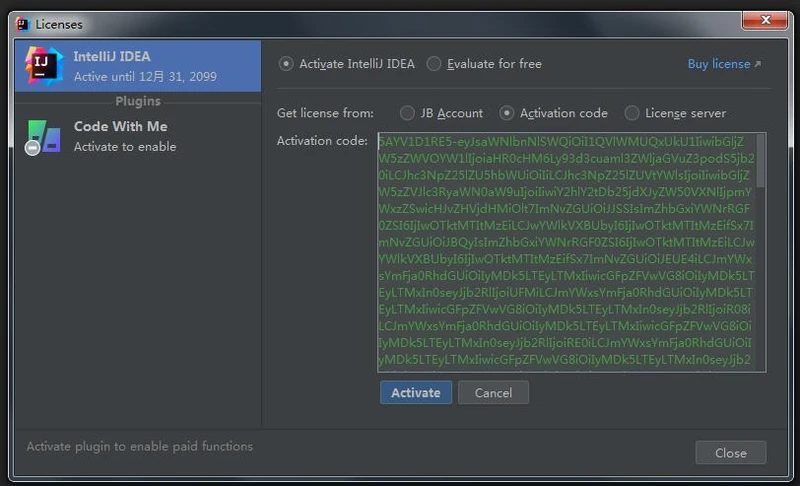Choose the Evaluate for free option
This screenshot has height=486, width=800.
tap(434, 64)
